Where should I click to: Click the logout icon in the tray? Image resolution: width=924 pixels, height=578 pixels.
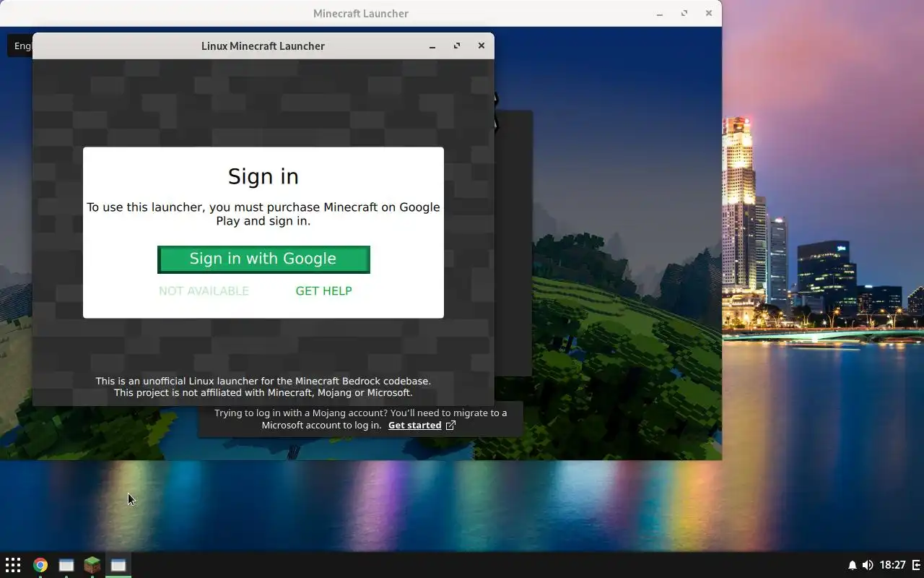[917, 565]
